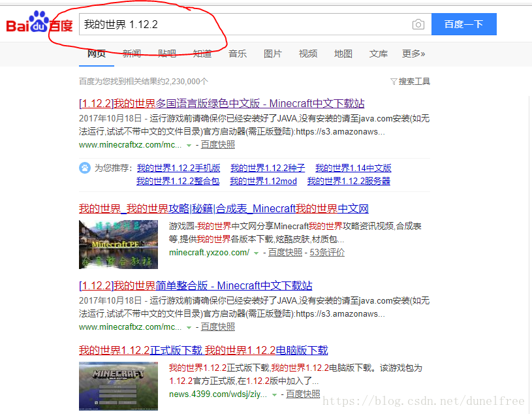Expand dropdown arrow next to news.4399.com
This screenshot has width=532, height=414.
(x=274, y=395)
